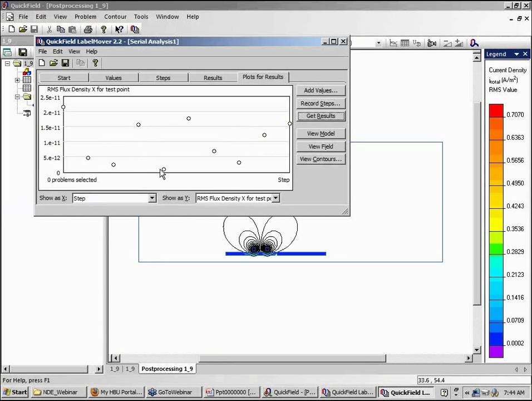This screenshot has width=532, height=401.
Task: Open the My HBU Portal taskbar item
Action: point(116,392)
